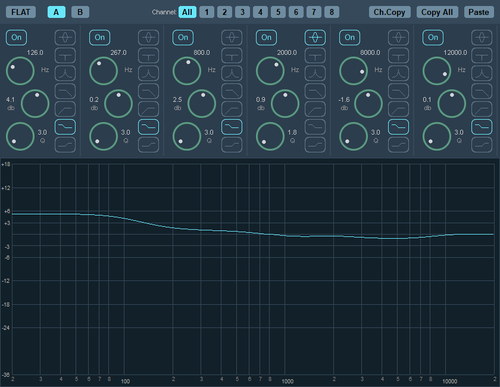This screenshot has width=500, height=387.
Task: Click the Copy All button
Action: (437, 12)
